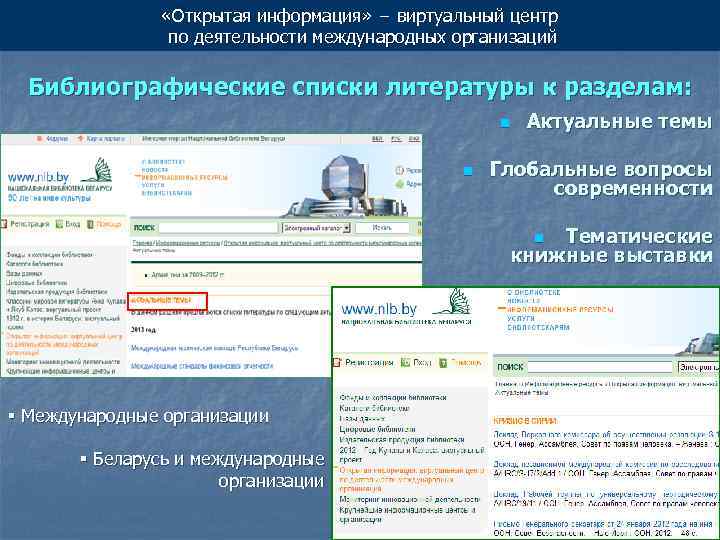
Task: Open Новости menu in lower website
Action: pyautogui.click(x=524, y=301)
